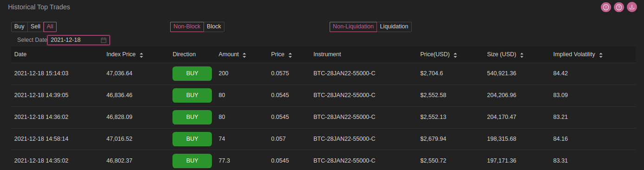The height and width of the screenshot is (170, 644).
Task: Click implied volatility 83.21
Action: tap(561, 117)
